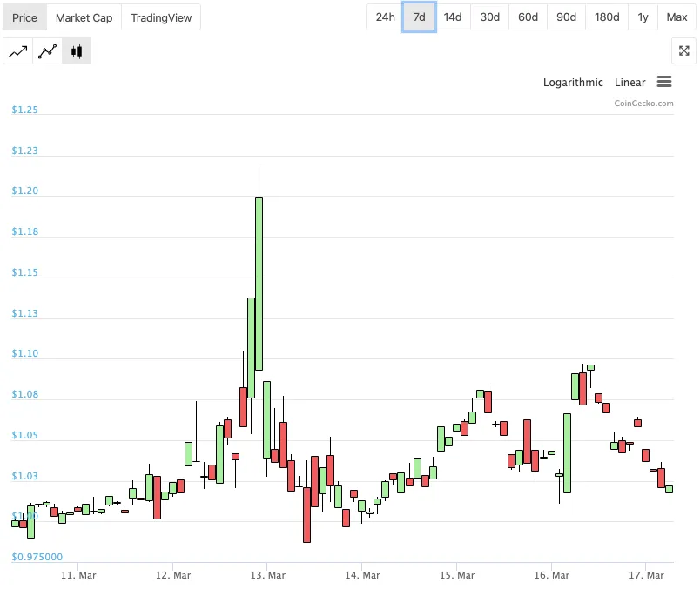Screen dimensions: 700x589
Task: Select the line chart with markers icon
Action: pyautogui.click(x=47, y=51)
